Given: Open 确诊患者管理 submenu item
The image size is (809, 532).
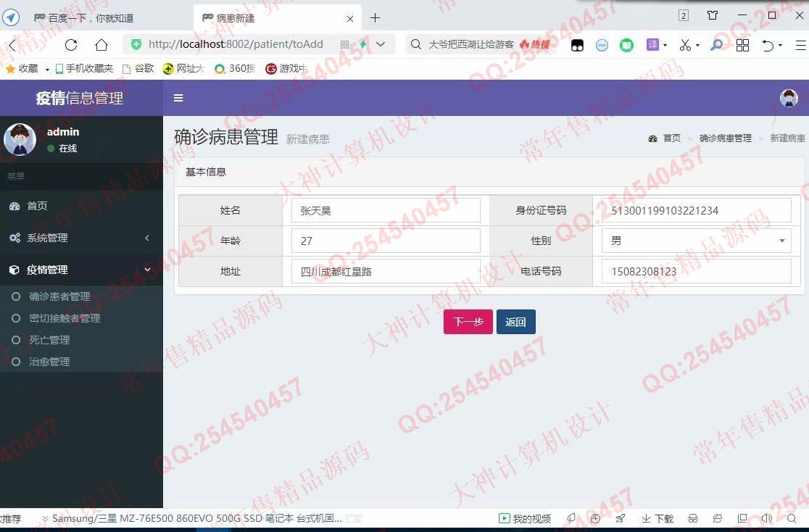Looking at the screenshot, I should (59, 296).
